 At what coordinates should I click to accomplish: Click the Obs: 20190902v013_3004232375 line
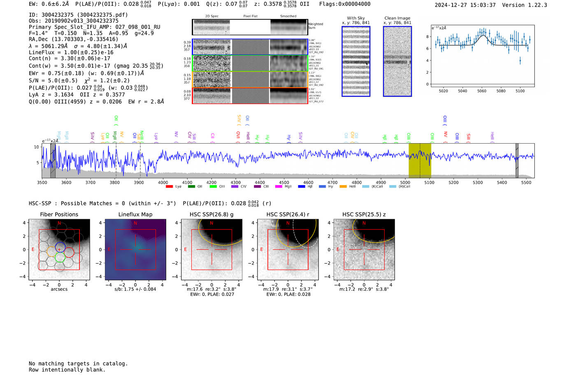[74, 21]
